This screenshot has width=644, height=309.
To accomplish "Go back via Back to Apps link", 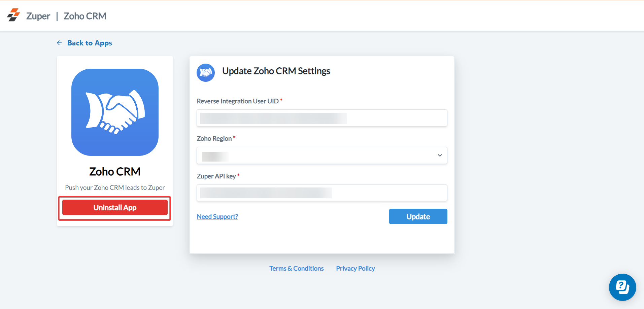I will [90, 43].
